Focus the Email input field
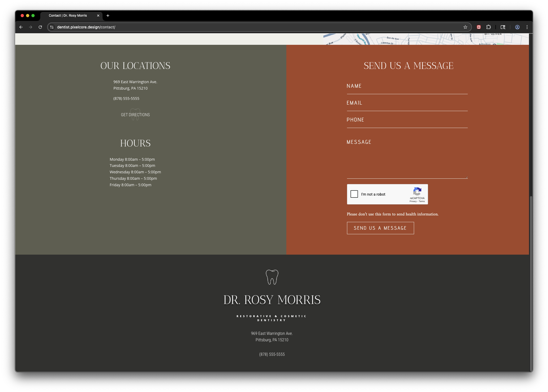This screenshot has width=548, height=392. 407,103
